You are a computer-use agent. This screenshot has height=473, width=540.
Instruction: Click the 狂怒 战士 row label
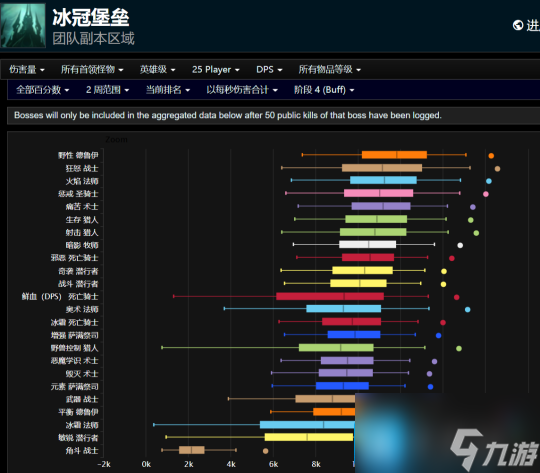click(x=82, y=168)
